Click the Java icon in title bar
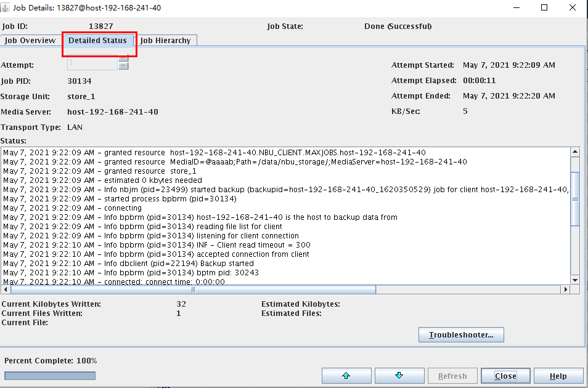 [x=5, y=7]
